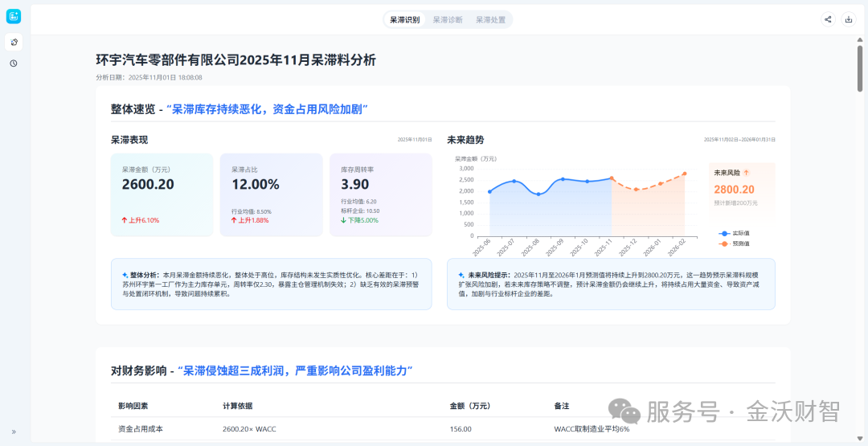The width and height of the screenshot is (868, 446).
Task: Click the 未来趋势 section heading
Action: [x=465, y=140]
